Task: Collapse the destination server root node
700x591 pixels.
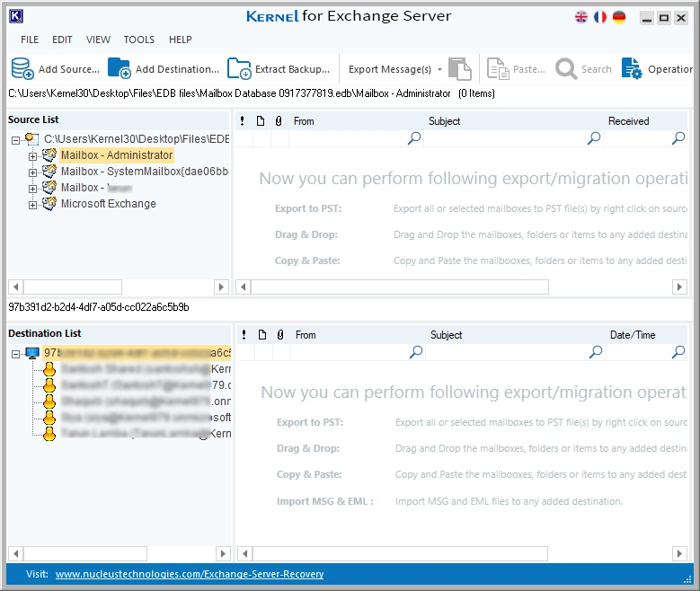Action: (x=16, y=354)
